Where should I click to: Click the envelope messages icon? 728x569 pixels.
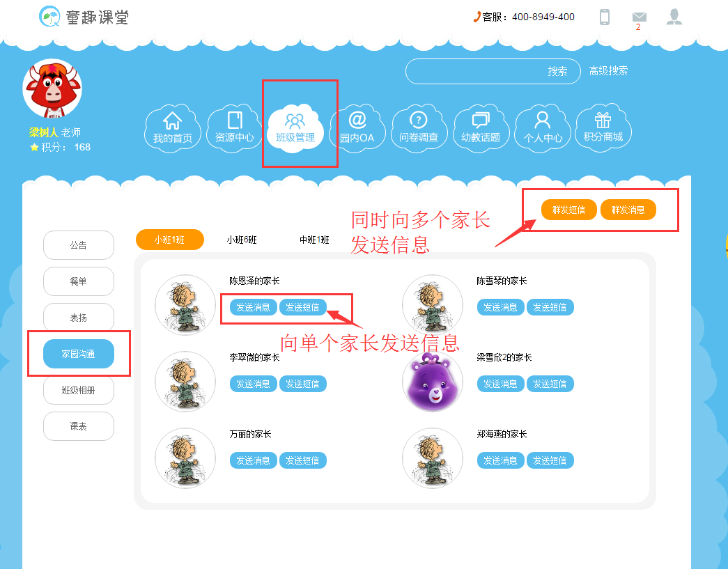tap(639, 17)
